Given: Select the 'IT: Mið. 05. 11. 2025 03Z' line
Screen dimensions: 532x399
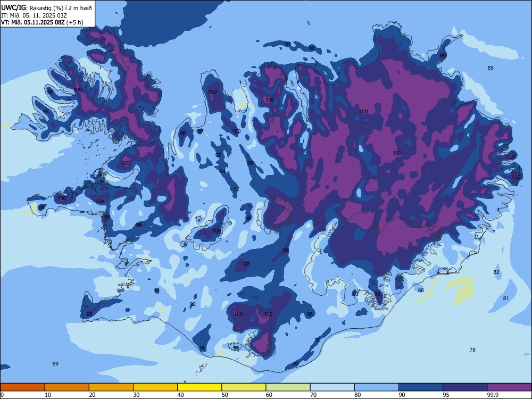Looking at the screenshot, I should click(34, 15).
